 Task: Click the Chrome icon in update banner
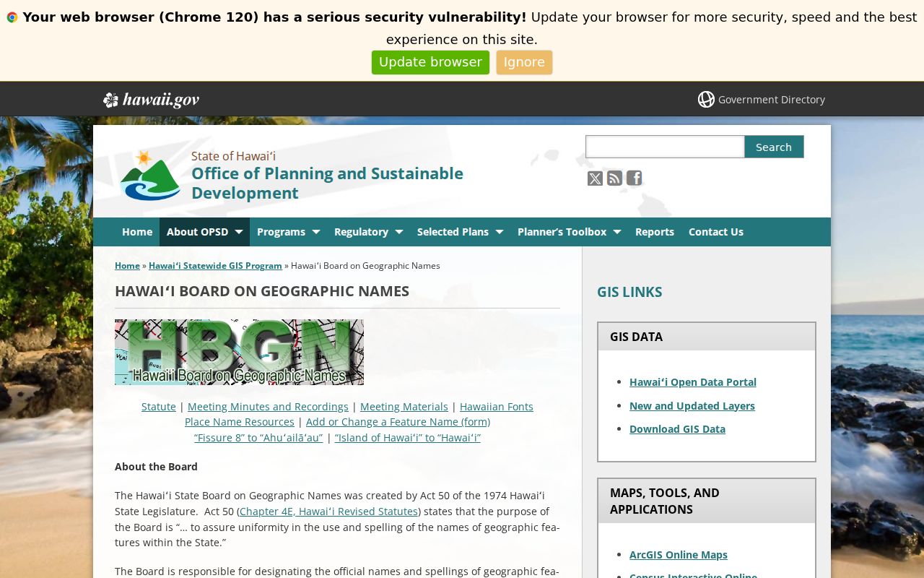click(12, 17)
